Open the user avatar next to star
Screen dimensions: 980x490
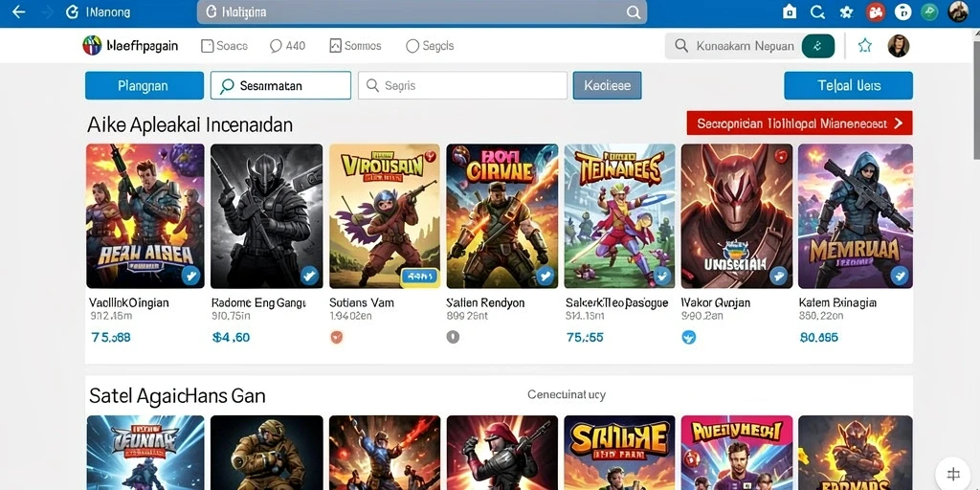[898, 46]
